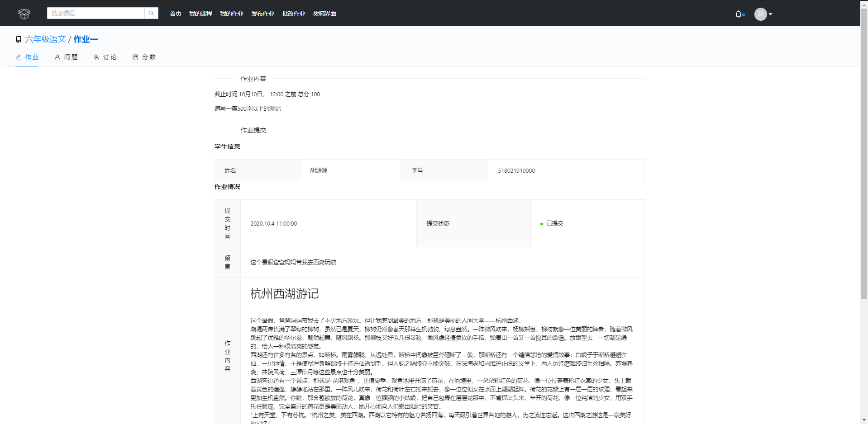Open 发布作业 menu item
The image size is (868, 424).
pos(263,14)
